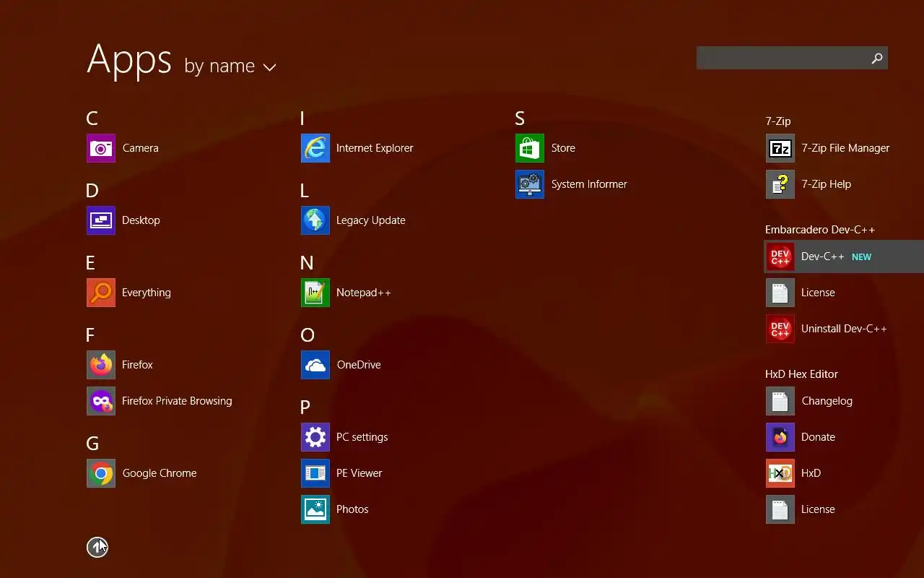Click the HxD Hex Editor group heading
The image size is (924, 578).
tap(801, 374)
